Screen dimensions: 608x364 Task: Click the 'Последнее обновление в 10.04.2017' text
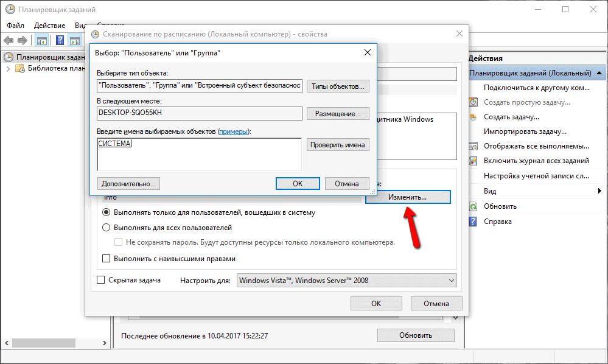(x=194, y=336)
